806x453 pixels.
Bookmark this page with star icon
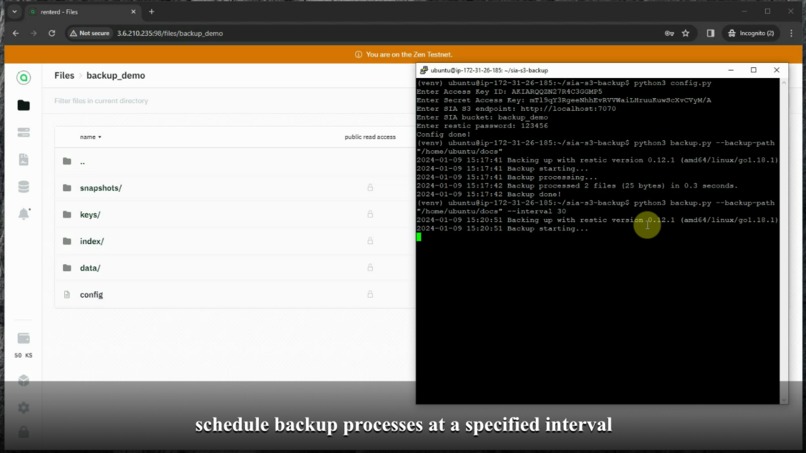click(686, 33)
